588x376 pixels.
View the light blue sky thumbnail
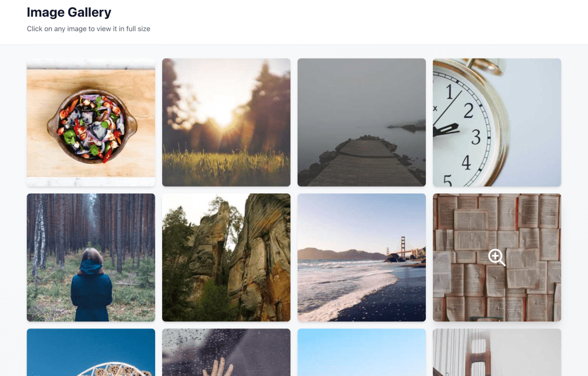pyautogui.click(x=362, y=352)
